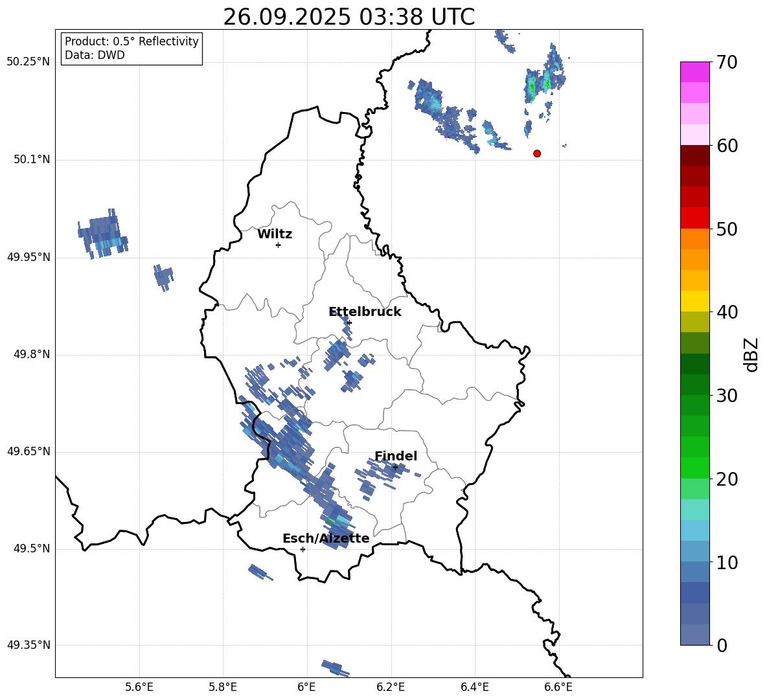Click the colorbar tick value 30

click(727, 395)
